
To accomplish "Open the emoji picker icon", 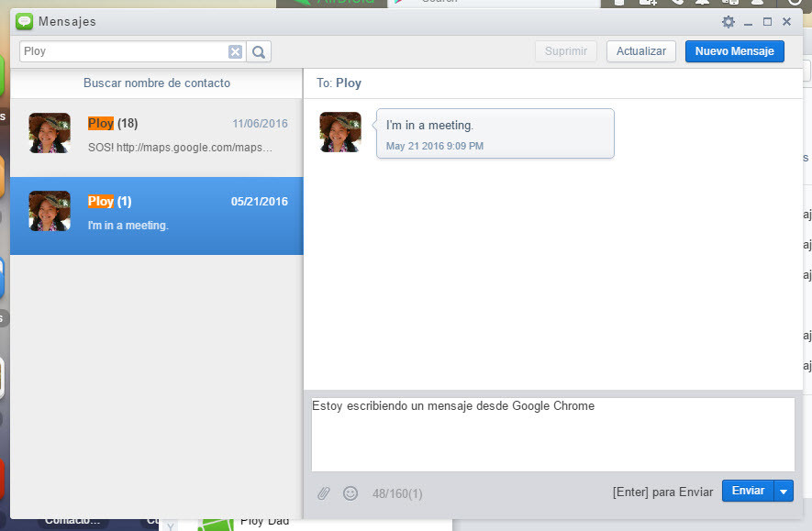I will pos(350,493).
